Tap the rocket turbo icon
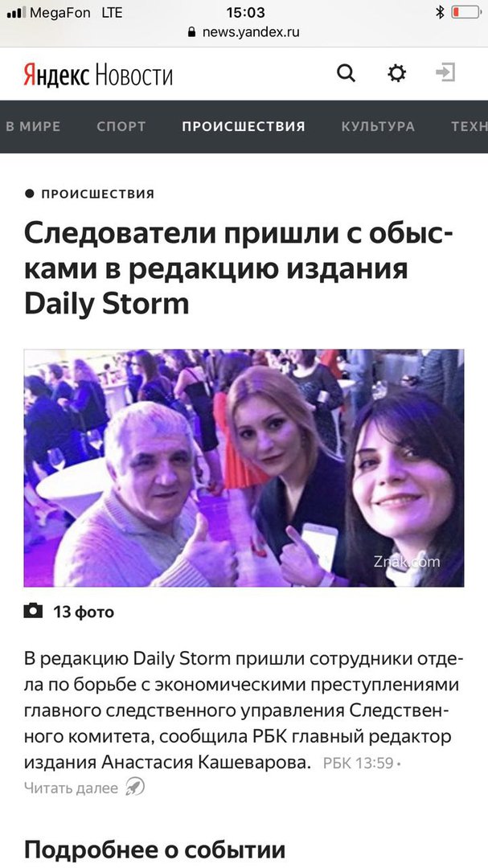Viewport: 488px width, 868px height. pyautogui.click(x=134, y=787)
